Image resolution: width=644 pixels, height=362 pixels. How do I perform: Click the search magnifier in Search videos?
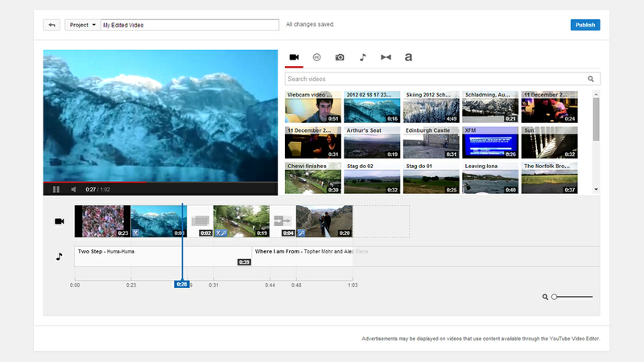tap(591, 79)
